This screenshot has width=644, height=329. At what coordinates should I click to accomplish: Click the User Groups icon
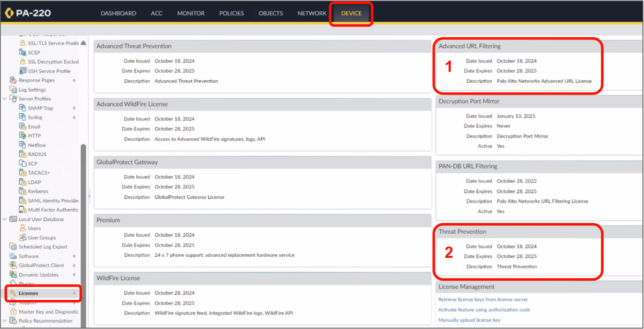tap(22, 237)
